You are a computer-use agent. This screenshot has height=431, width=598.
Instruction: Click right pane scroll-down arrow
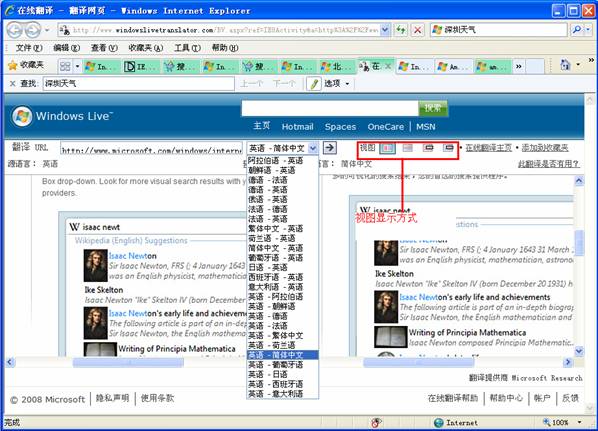579,351
